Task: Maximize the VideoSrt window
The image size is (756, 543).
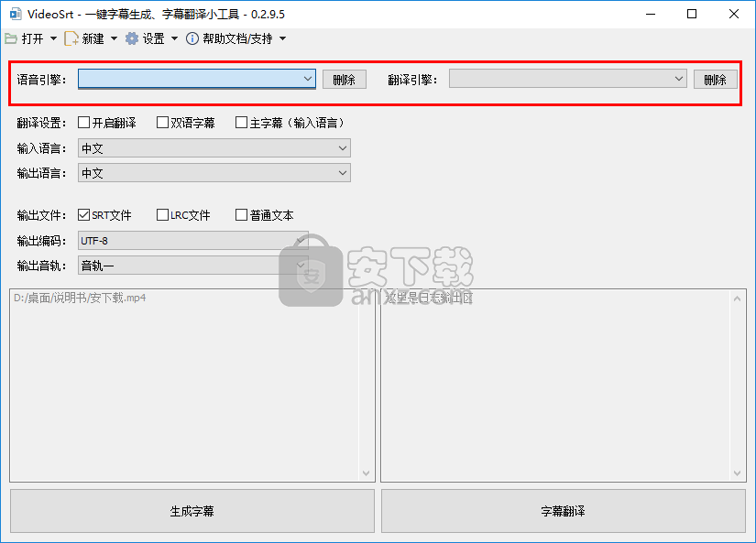Action: tap(692, 14)
